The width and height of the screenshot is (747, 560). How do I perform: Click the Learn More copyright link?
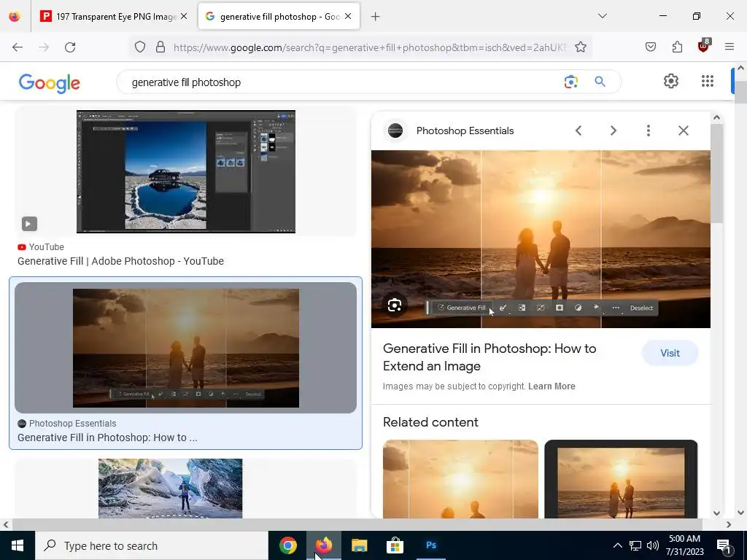point(551,386)
